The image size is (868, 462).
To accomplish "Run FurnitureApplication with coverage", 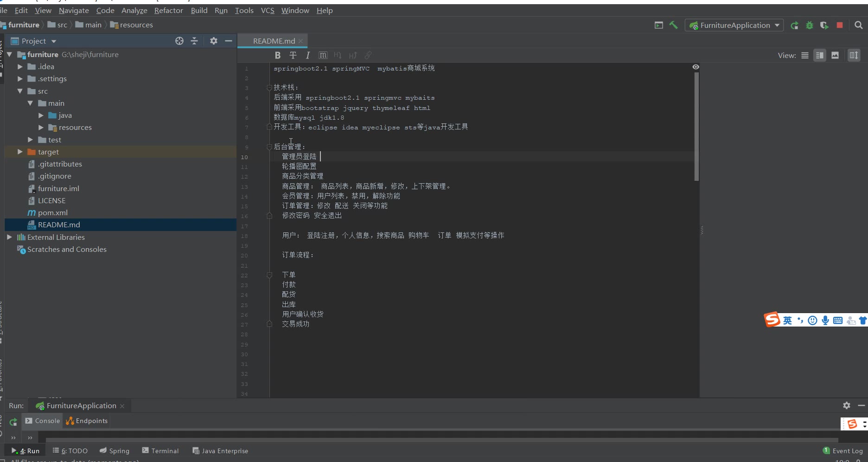I will 824,25.
